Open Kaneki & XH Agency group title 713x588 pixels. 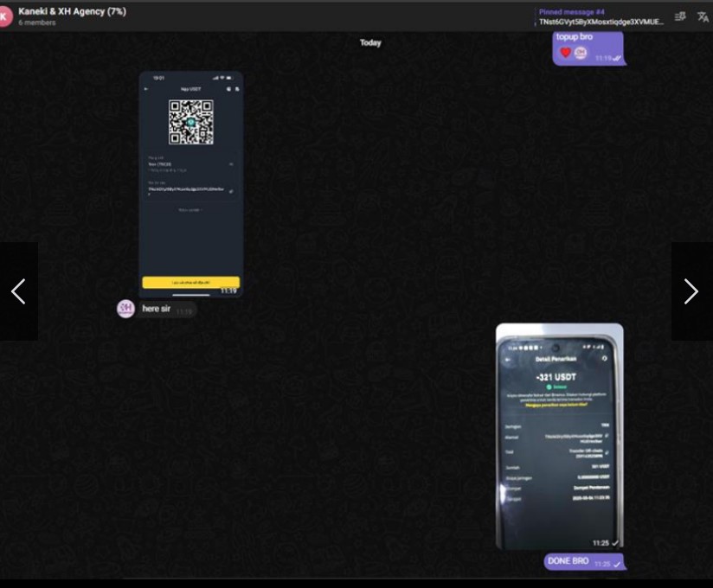pyautogui.click(x=72, y=11)
